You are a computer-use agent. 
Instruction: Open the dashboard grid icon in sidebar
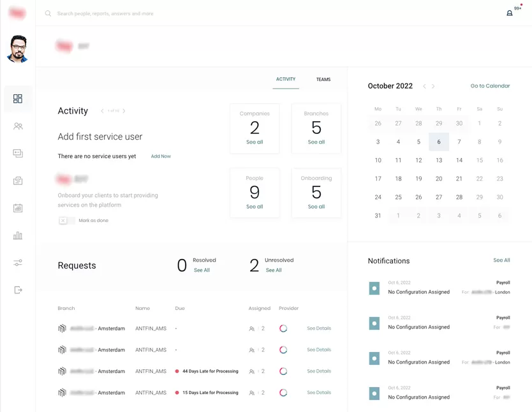click(x=18, y=99)
